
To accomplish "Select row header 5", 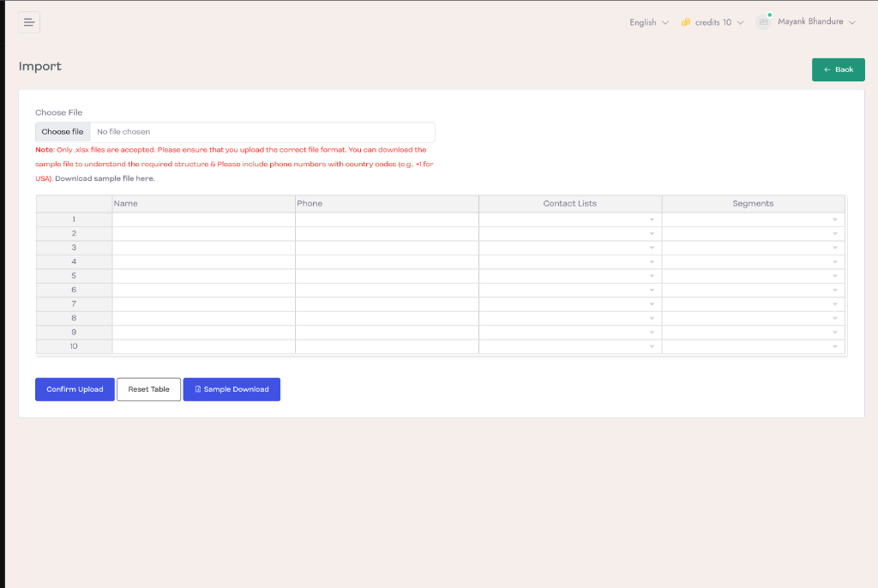I will 74,276.
